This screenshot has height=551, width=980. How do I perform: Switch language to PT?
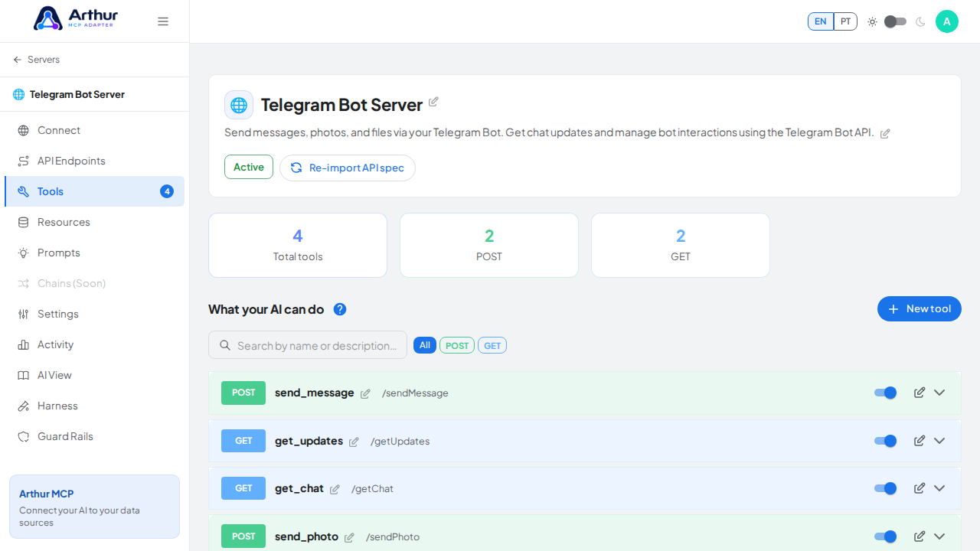(x=845, y=21)
